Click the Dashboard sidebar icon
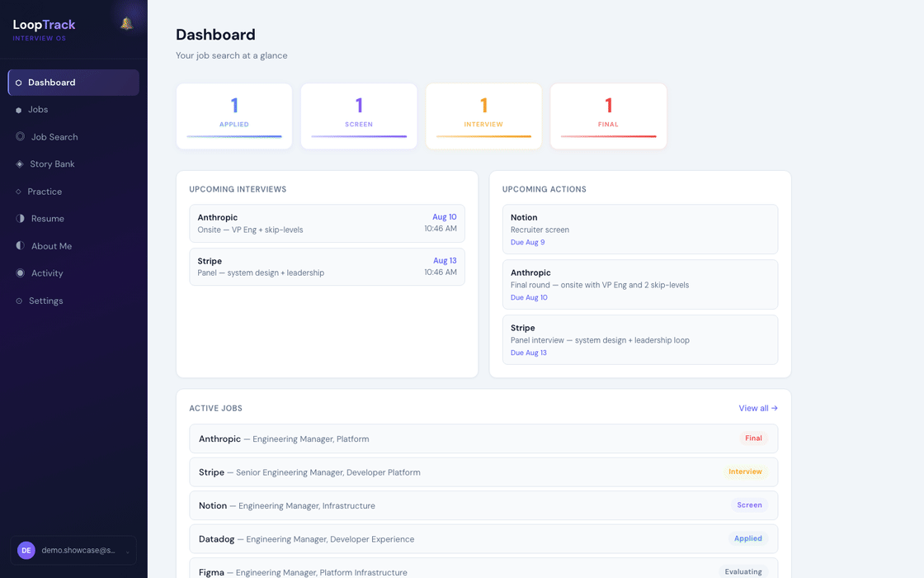 18,83
